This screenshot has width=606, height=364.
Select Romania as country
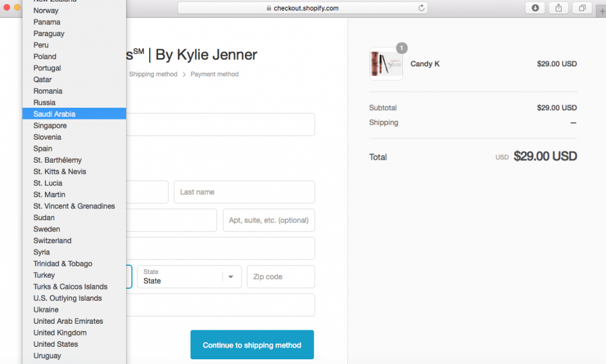74,91
